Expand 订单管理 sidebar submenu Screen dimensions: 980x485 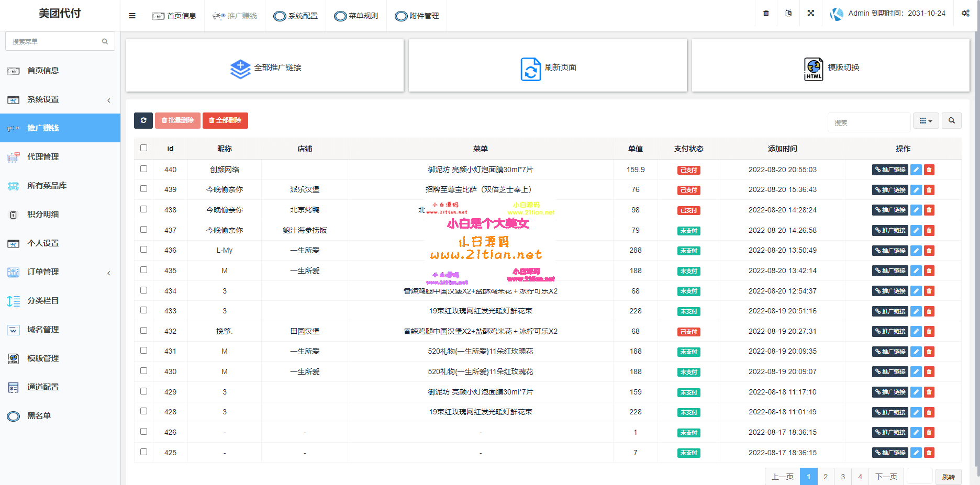click(x=60, y=272)
